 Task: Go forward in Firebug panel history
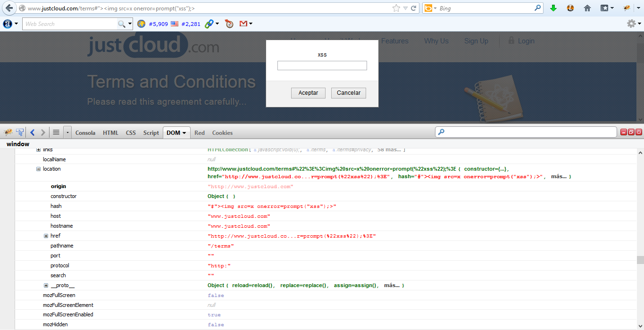click(x=43, y=132)
